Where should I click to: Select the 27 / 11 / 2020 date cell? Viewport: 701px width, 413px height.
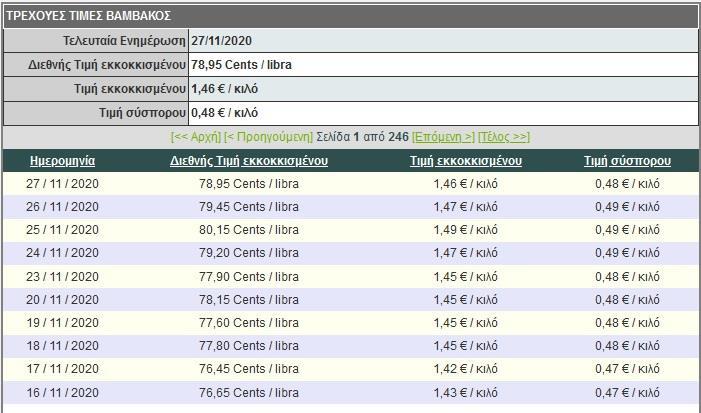coord(63,184)
